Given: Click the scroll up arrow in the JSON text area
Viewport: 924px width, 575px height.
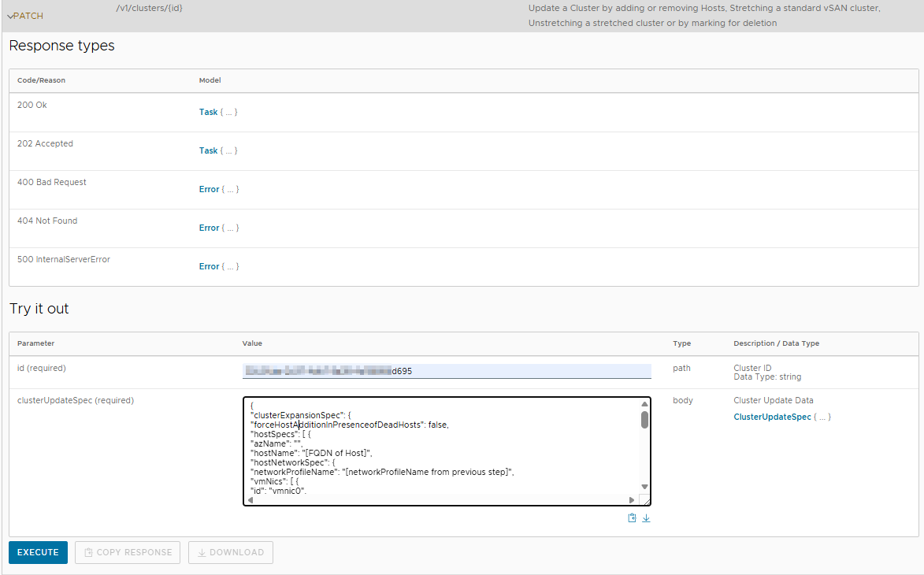Looking at the screenshot, I should click(644, 405).
